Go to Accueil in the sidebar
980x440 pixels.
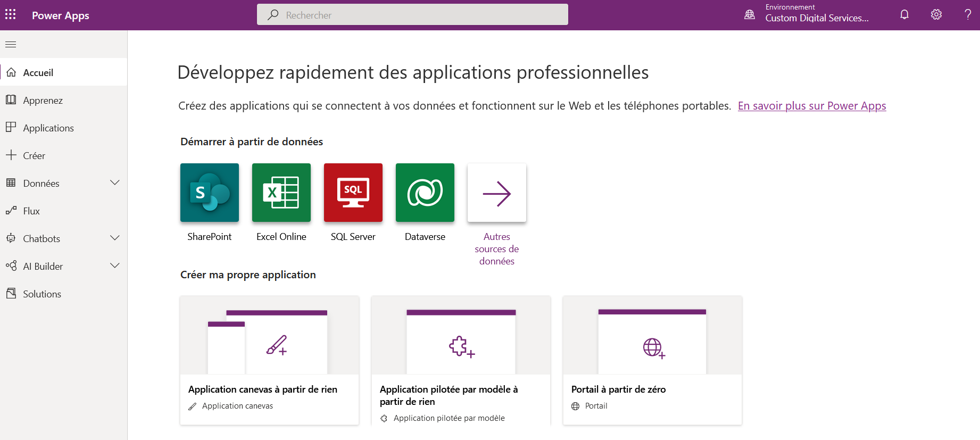64,72
